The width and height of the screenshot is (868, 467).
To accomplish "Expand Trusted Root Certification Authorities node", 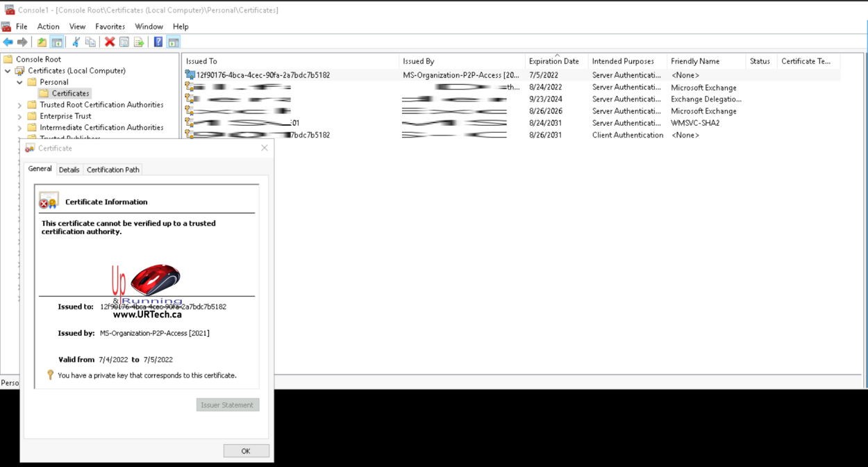I will [20, 105].
